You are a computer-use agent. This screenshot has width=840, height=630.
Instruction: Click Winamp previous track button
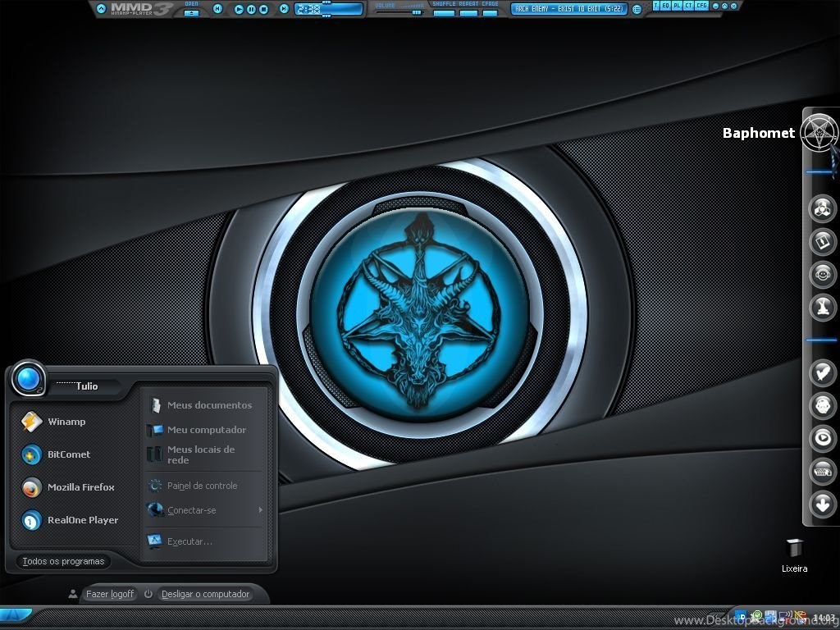(217, 8)
